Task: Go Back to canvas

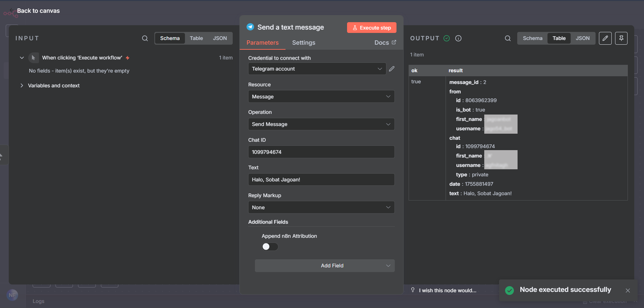Action: pyautogui.click(x=35, y=11)
